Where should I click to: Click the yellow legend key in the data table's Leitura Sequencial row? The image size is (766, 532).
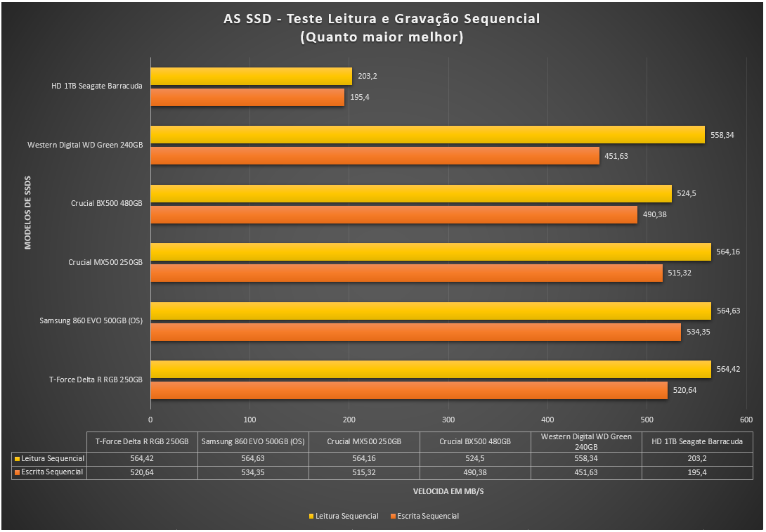17,459
